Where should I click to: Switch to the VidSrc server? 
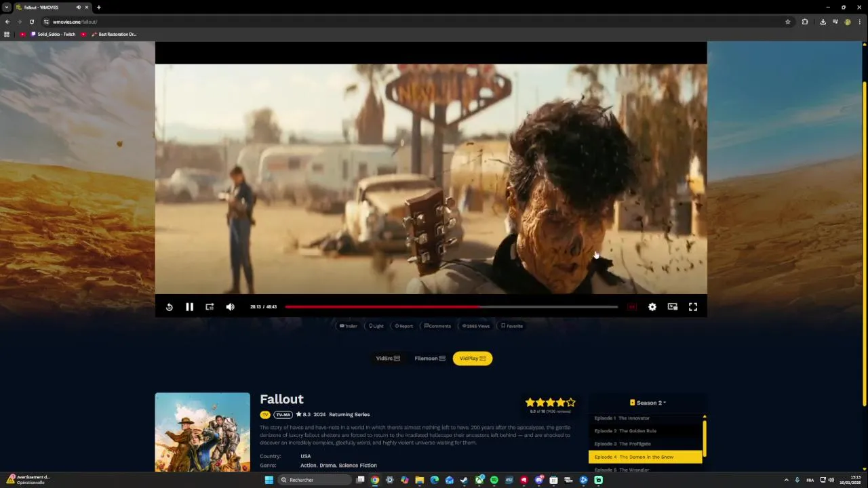[388, 359]
